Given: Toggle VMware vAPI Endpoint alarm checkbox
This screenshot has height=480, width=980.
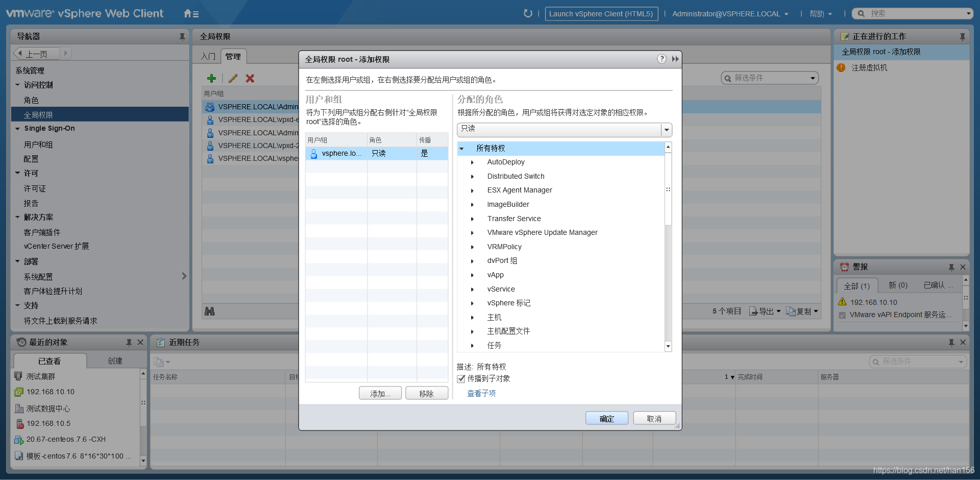Looking at the screenshot, I should 842,315.
